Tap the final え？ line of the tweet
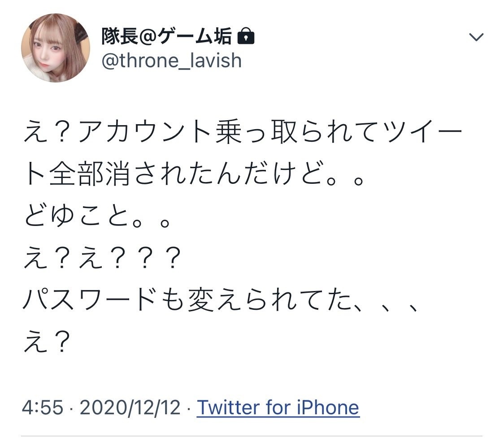 [47, 341]
